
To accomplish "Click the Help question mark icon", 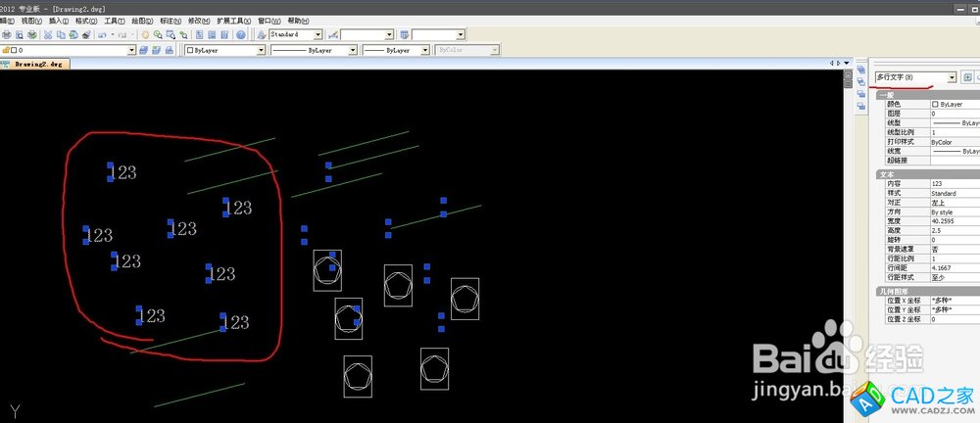I will coord(240,35).
